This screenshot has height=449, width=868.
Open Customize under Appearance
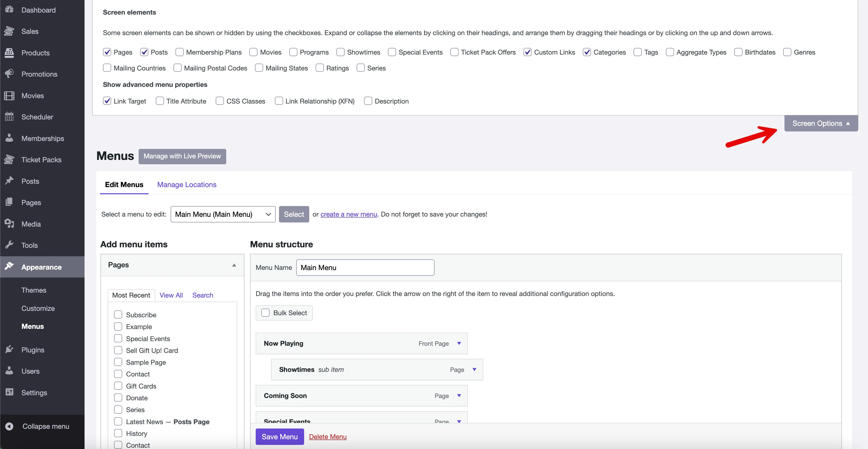[x=38, y=308]
